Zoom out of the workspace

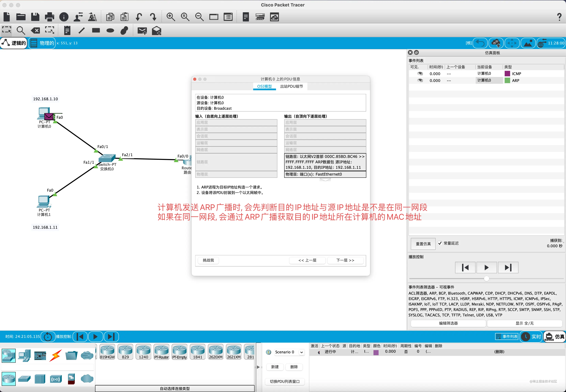[199, 17]
